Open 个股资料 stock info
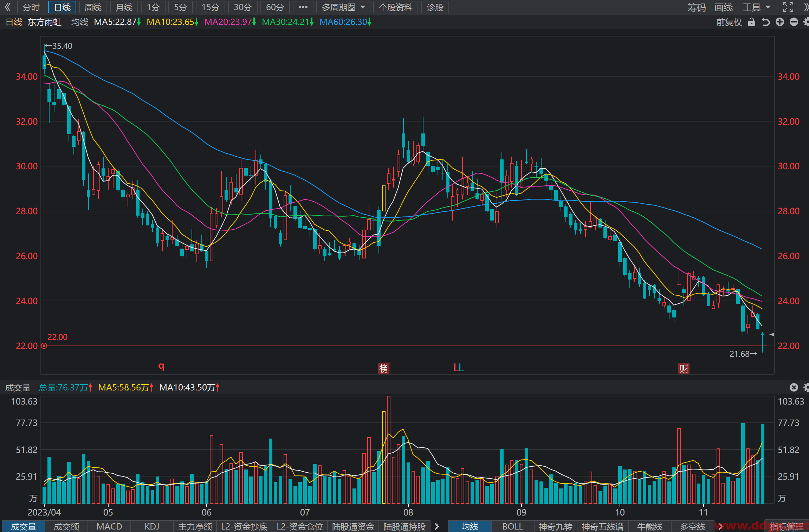The height and width of the screenshot is (532, 809). [395, 7]
